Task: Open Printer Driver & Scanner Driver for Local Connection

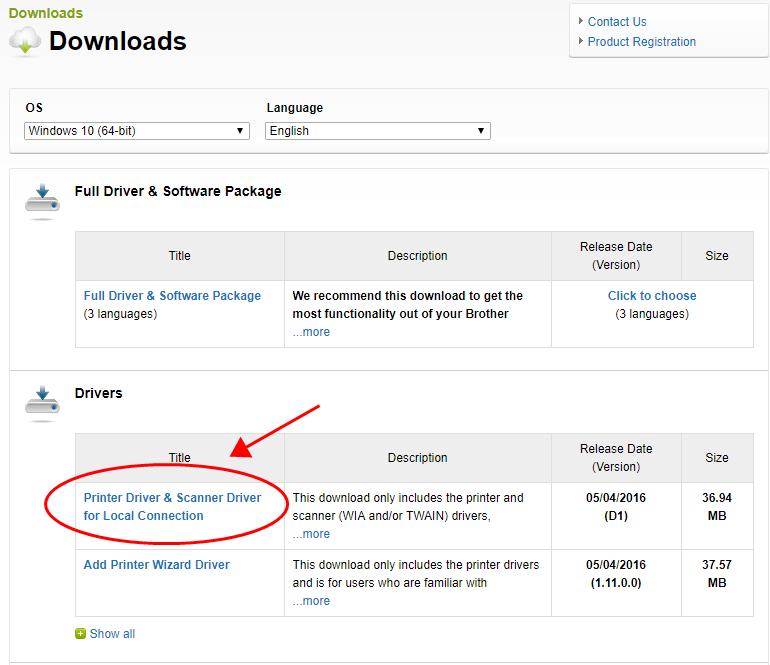Action: click(172, 507)
